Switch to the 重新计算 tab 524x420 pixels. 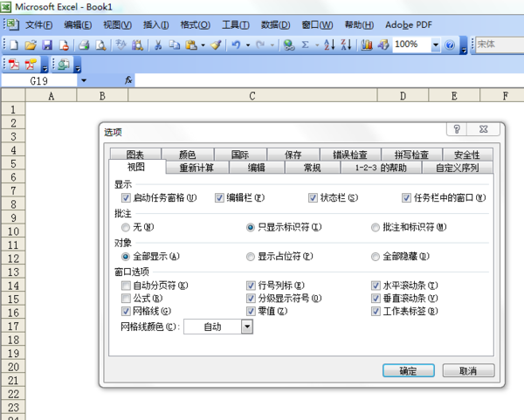click(196, 168)
